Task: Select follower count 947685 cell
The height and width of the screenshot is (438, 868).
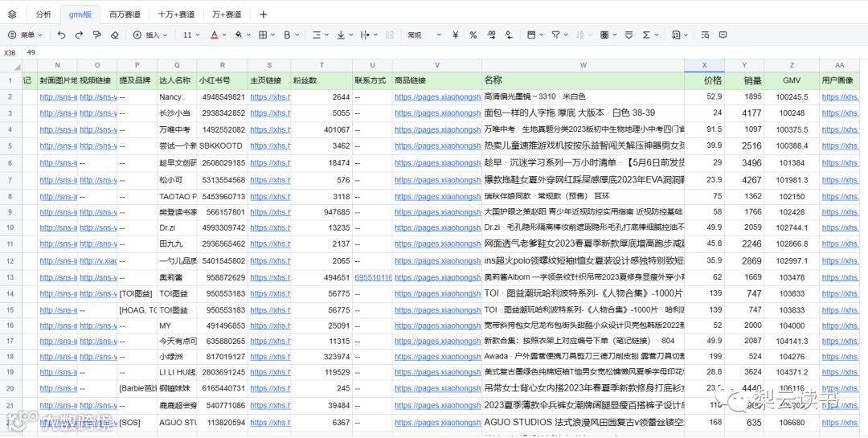Action: click(x=321, y=212)
